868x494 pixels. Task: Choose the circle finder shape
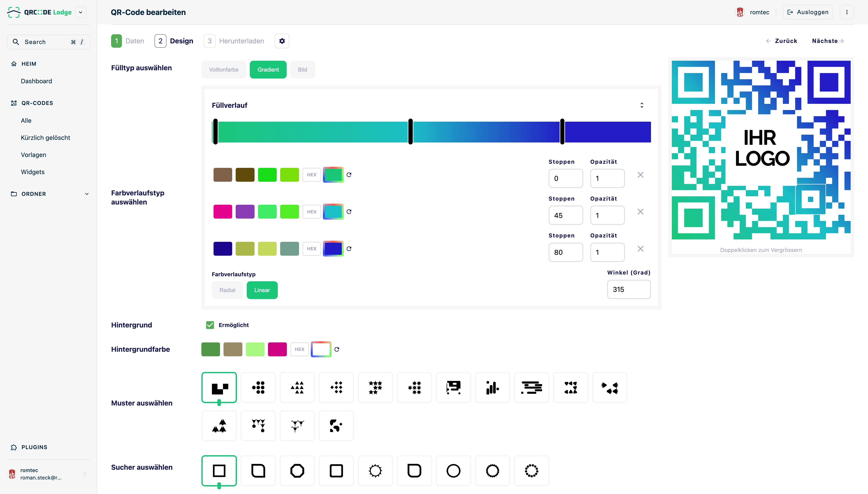453,471
